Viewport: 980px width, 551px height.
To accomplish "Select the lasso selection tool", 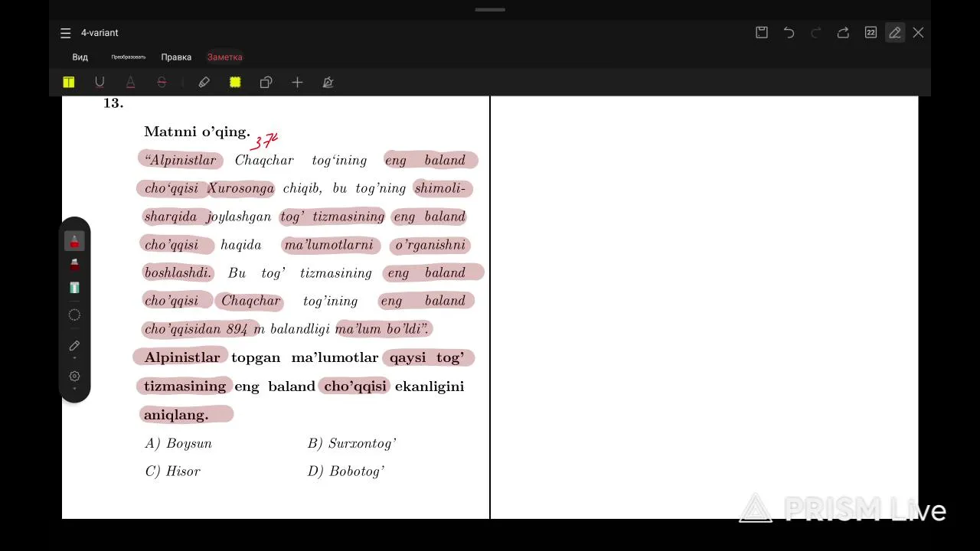I will click(x=74, y=315).
